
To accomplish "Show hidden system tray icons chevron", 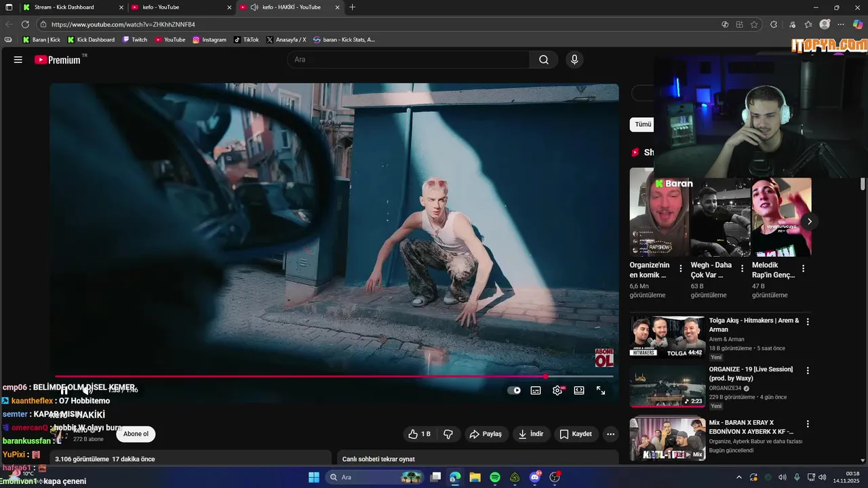I will pos(740,477).
